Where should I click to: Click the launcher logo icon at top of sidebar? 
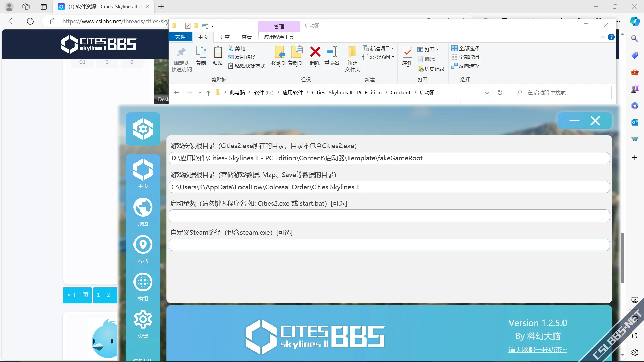pyautogui.click(x=143, y=129)
